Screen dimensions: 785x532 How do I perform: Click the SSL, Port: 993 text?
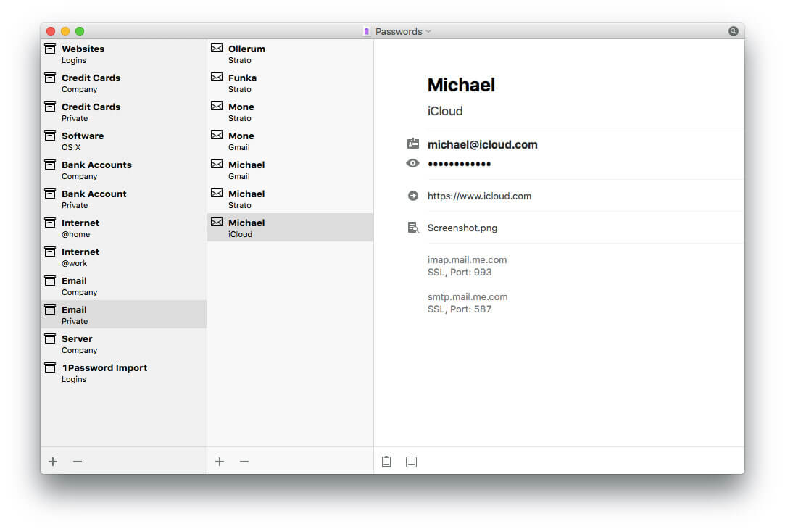[x=460, y=273]
